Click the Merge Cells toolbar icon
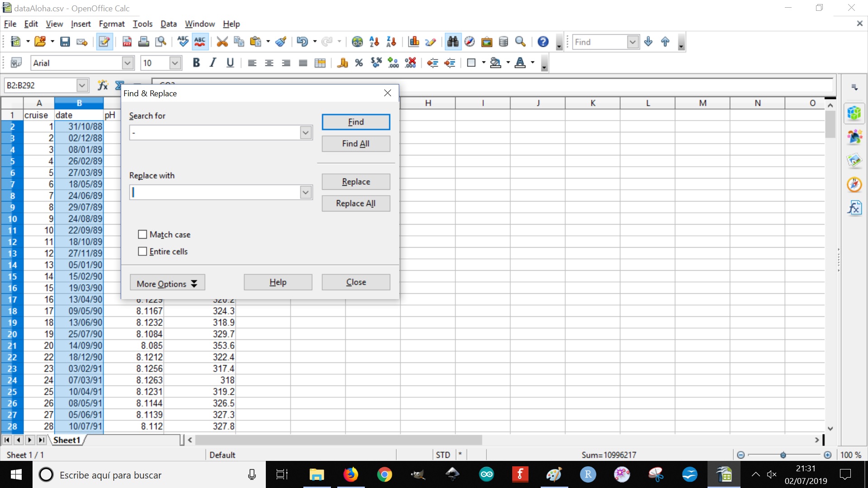This screenshot has height=488, width=868. click(x=320, y=63)
